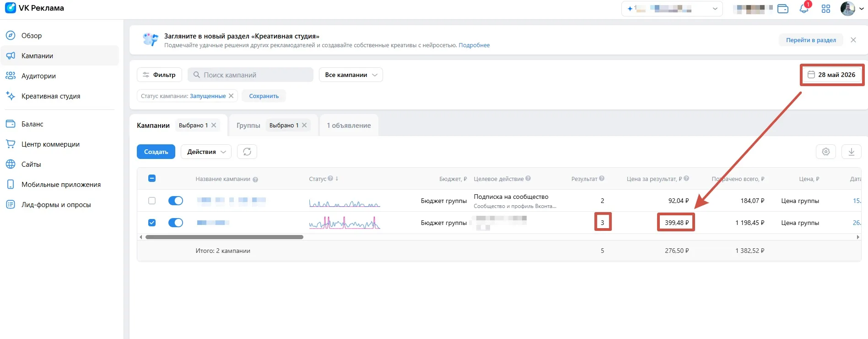The image size is (868, 339).
Task: Open notifications bell icon
Action: pos(804,9)
